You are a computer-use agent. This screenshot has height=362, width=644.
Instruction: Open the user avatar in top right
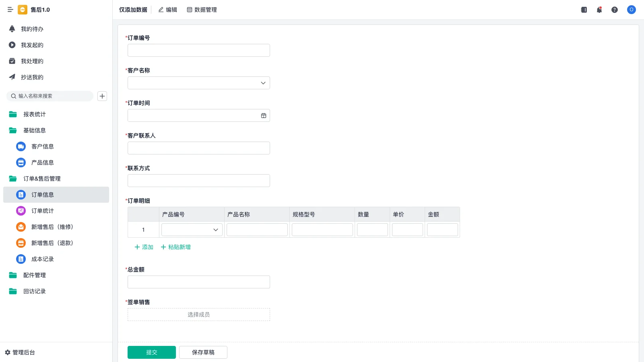pos(631,10)
